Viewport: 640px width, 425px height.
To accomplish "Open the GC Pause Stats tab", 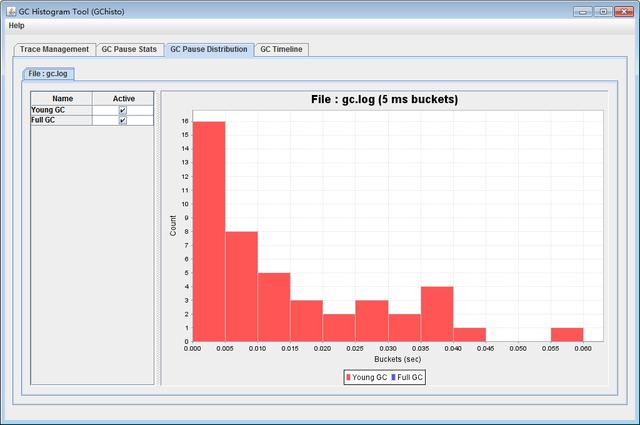I will tap(129, 49).
